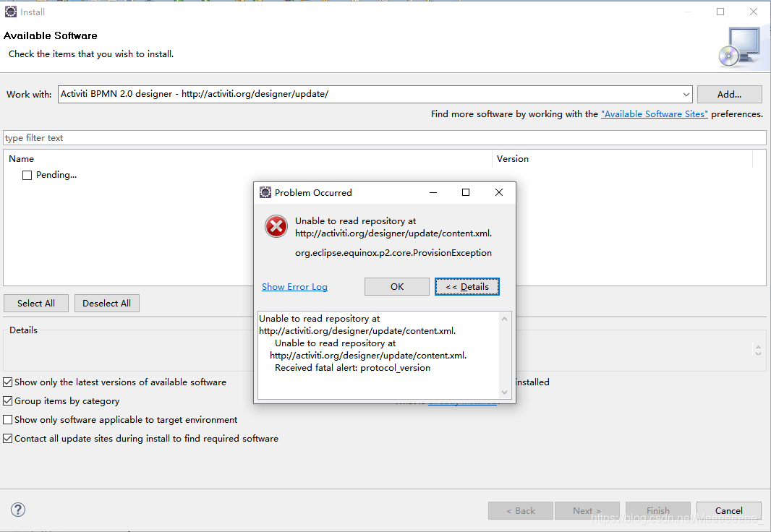Maximize the Install window
The image size is (771, 532).
coord(720,12)
